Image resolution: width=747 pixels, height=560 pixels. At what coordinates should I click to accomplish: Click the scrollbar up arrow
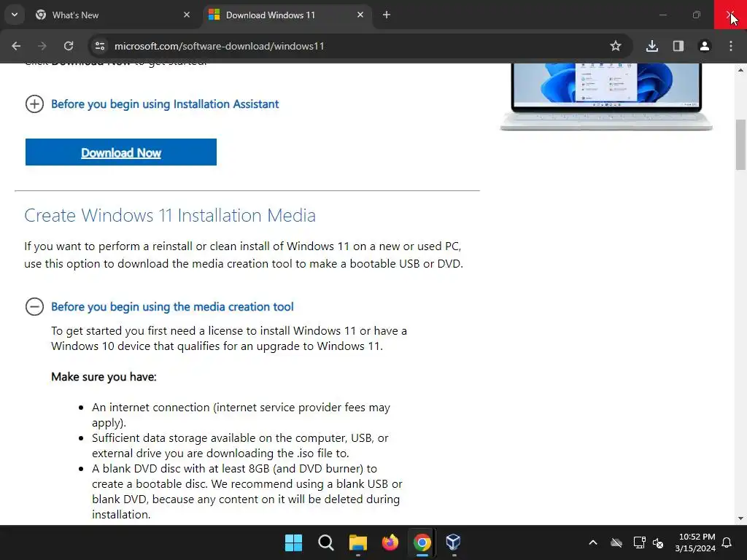pos(740,69)
